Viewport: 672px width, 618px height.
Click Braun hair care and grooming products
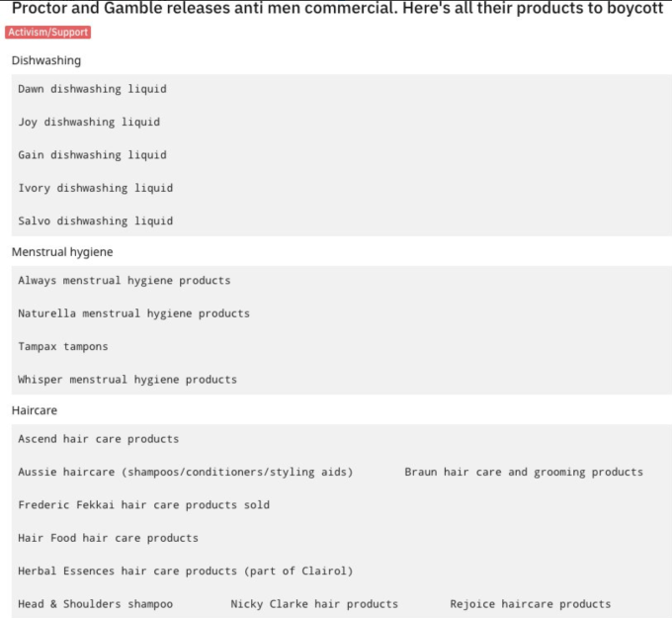pos(524,472)
